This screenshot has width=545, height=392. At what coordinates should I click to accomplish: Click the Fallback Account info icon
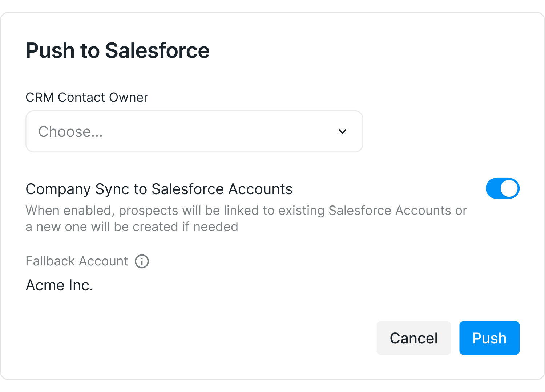pos(142,261)
